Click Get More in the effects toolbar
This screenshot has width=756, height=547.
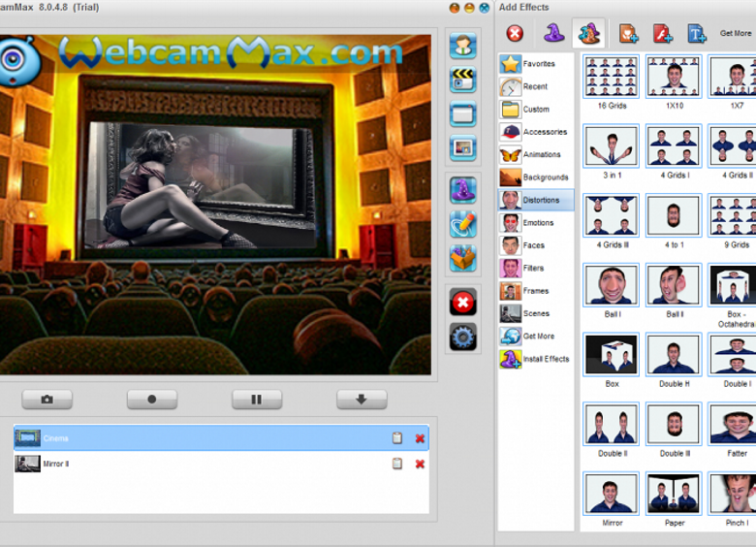(x=736, y=33)
